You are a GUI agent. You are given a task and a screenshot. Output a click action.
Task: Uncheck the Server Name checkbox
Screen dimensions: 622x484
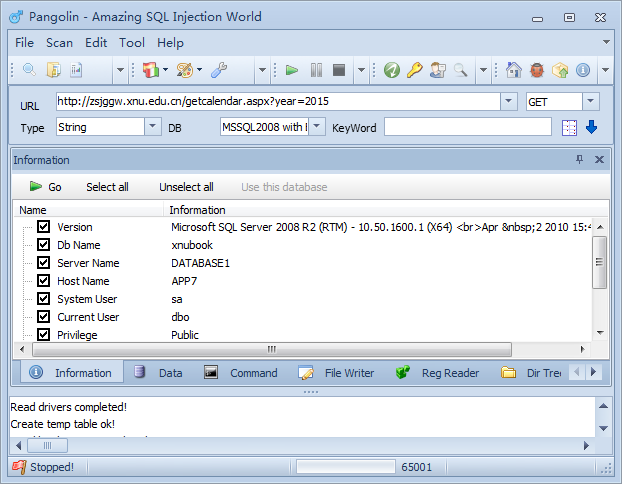point(43,263)
